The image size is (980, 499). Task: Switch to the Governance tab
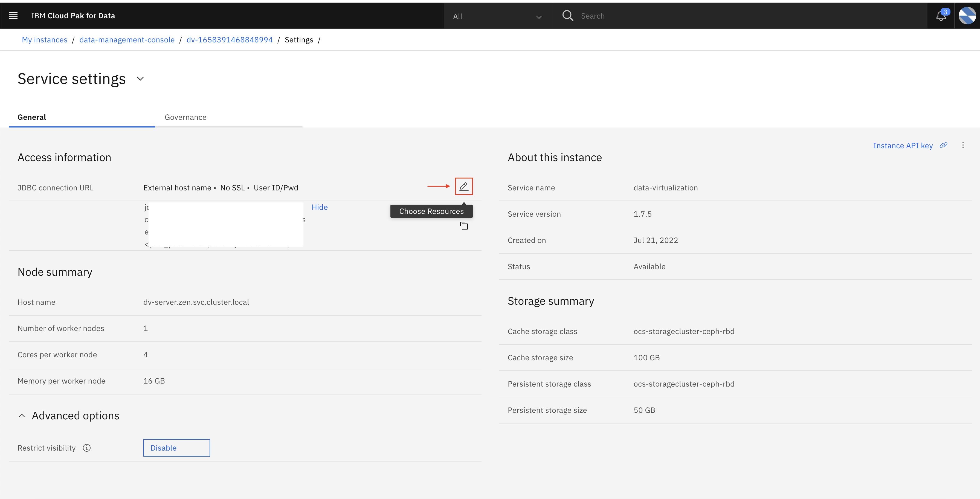(229, 117)
